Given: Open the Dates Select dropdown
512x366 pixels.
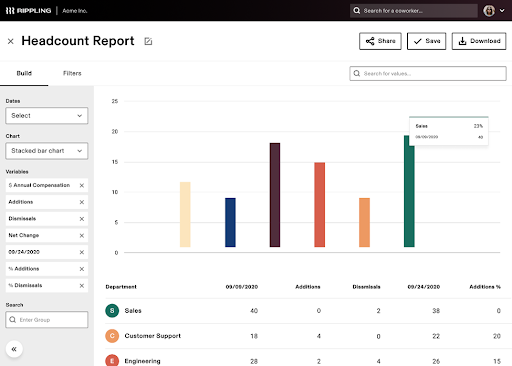Looking at the screenshot, I should point(47,116).
